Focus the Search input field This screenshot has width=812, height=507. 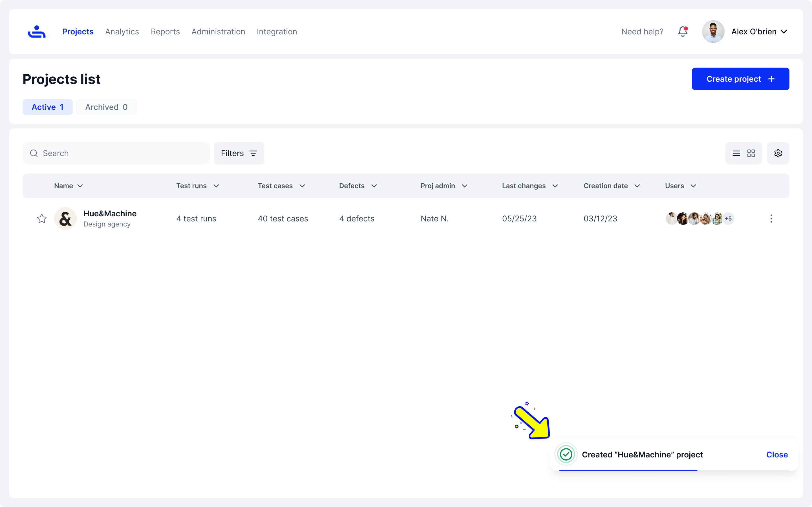click(121, 153)
